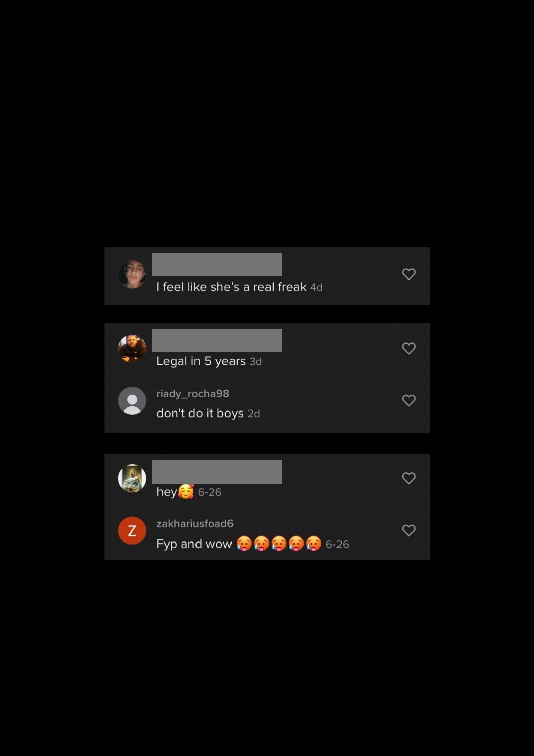Click redacted username above "Legal in 5 years"
The height and width of the screenshot is (756, 534).
coord(217,340)
